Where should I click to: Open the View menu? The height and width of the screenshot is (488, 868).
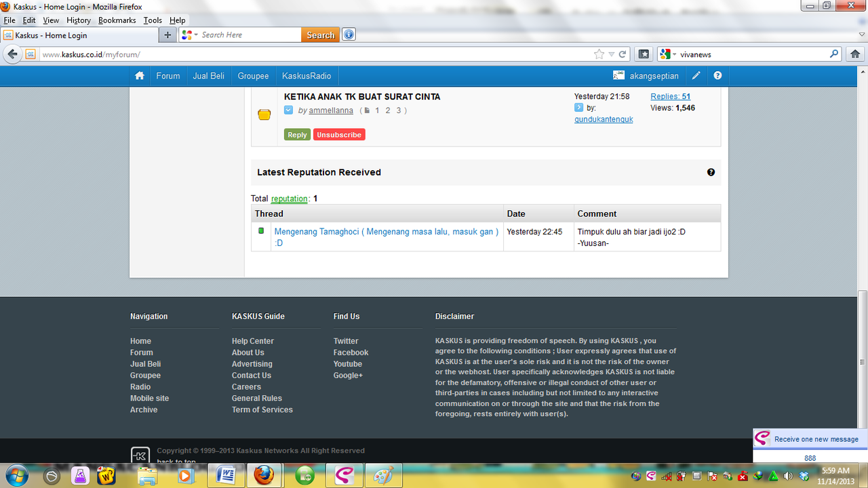coord(51,20)
